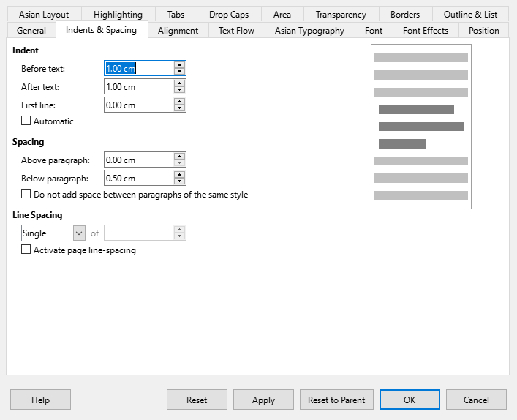Switch to the Font tab
This screenshot has width=517, height=420.
coord(374,30)
